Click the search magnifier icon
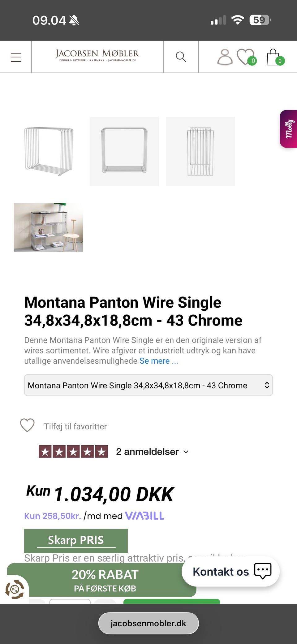 pyautogui.click(x=181, y=57)
